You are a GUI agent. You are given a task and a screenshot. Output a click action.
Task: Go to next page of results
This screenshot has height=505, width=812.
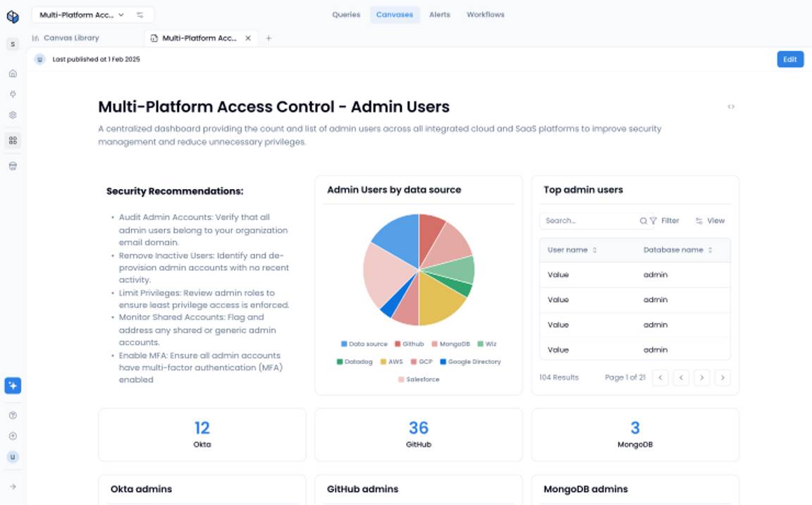coord(702,377)
